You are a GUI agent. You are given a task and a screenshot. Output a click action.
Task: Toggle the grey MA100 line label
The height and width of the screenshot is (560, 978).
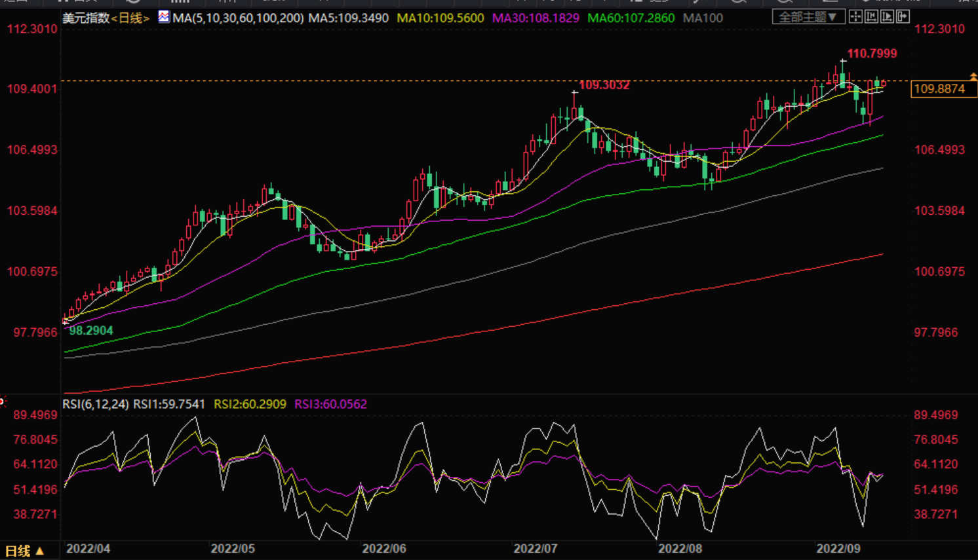(703, 18)
